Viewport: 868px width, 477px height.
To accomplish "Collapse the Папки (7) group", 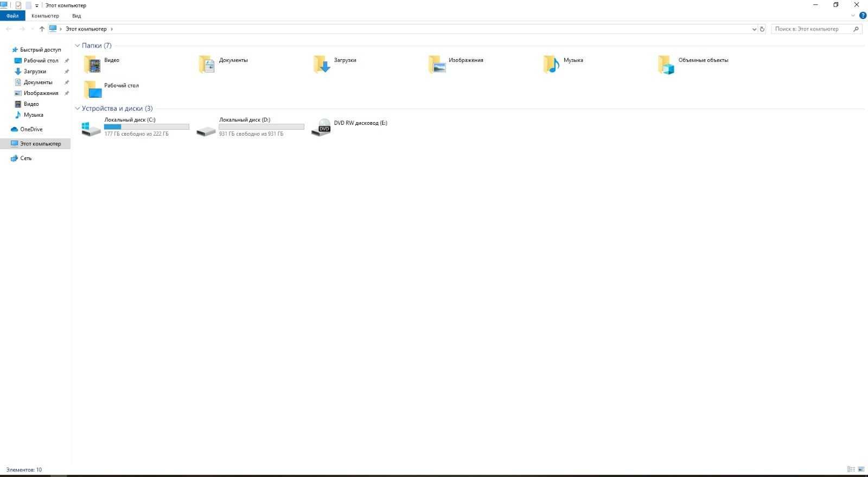I will tap(78, 46).
